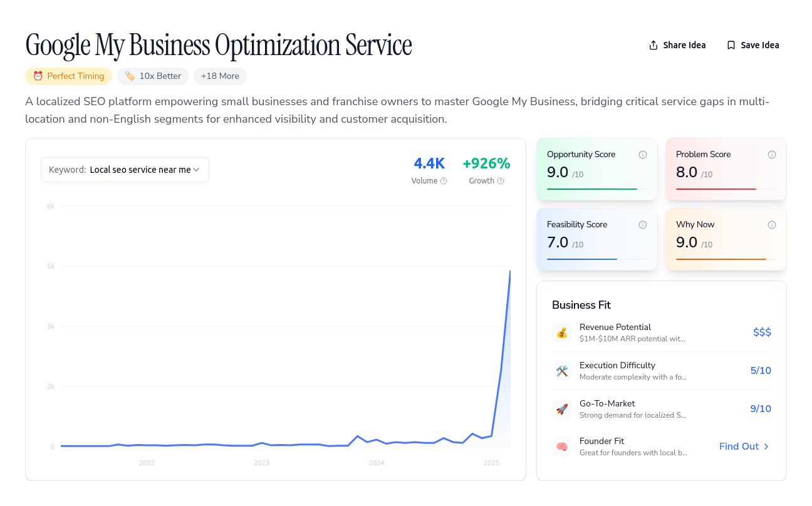Screen dimensions: 812x506
Task: Show Why Now info icon details
Action: coord(772,225)
